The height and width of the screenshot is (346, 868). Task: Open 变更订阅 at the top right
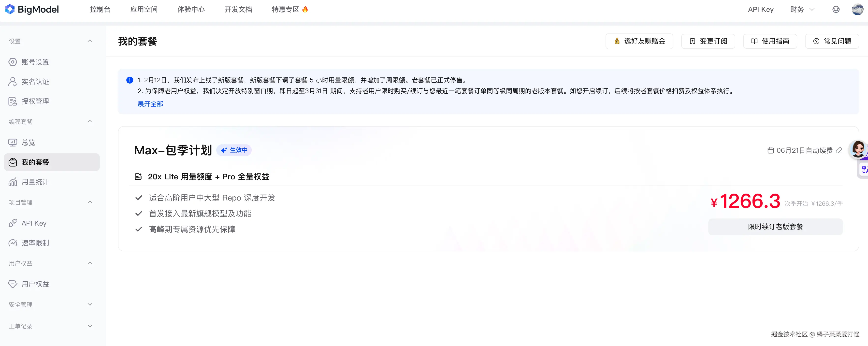(x=708, y=41)
